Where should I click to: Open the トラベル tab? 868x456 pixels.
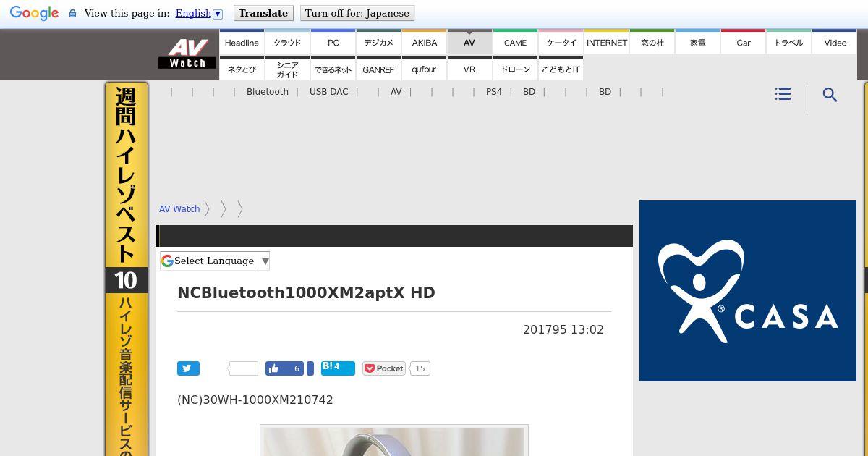(789, 42)
